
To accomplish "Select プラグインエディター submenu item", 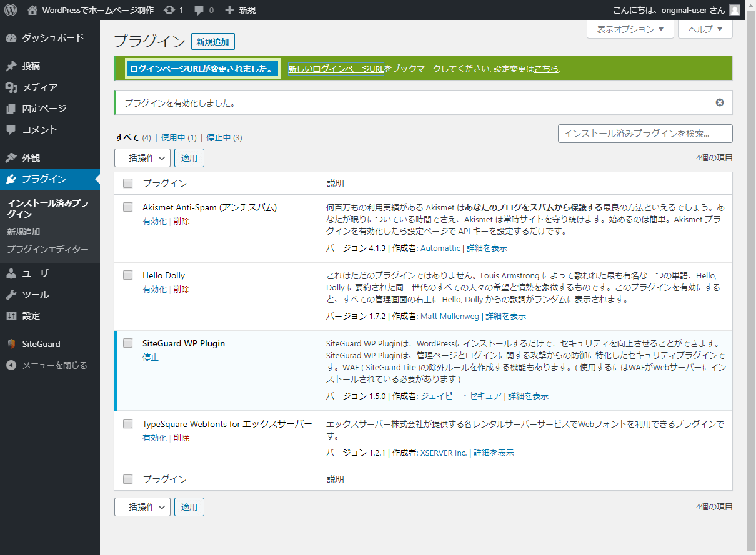I will [x=47, y=249].
